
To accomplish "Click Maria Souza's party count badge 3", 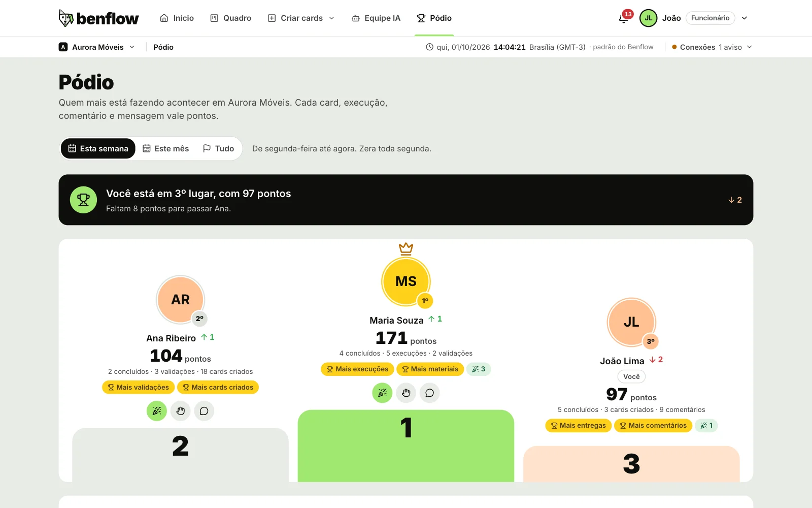I will coord(479,369).
